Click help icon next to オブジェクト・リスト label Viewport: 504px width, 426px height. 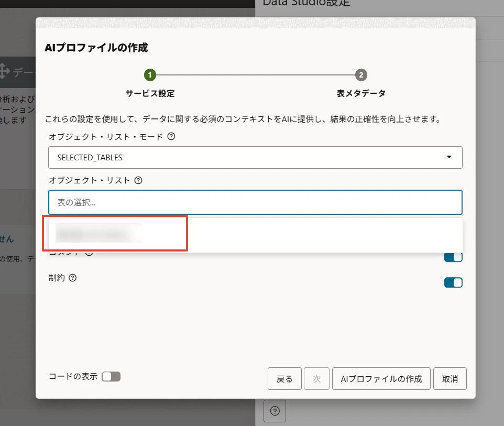pyautogui.click(x=138, y=180)
